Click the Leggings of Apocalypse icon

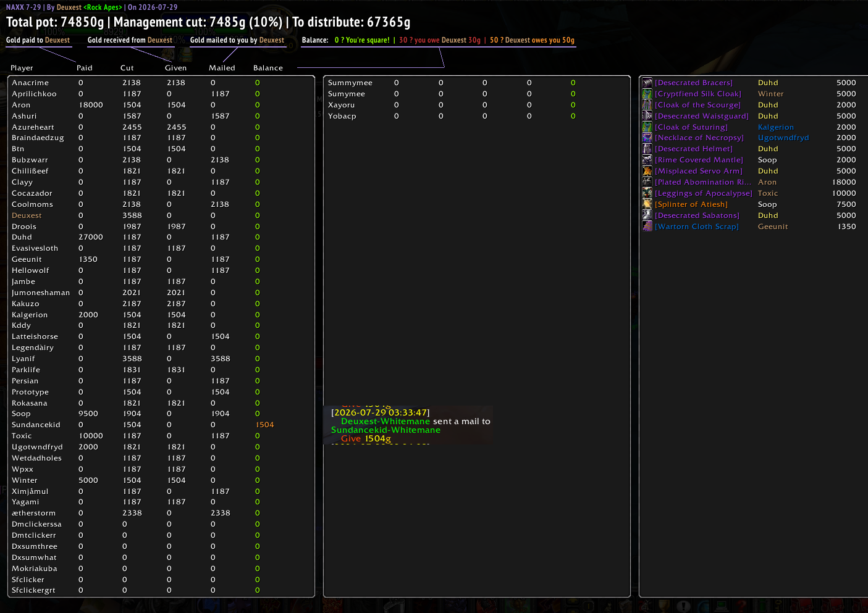pos(647,193)
